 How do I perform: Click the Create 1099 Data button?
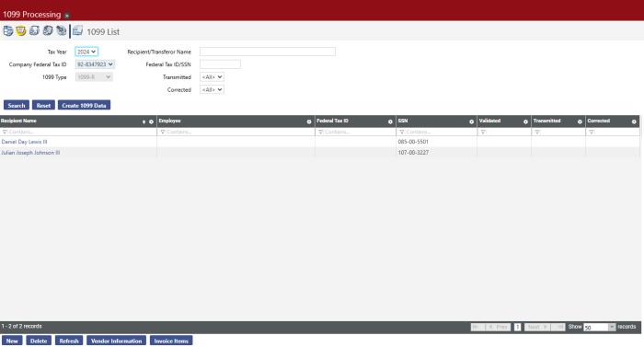(85, 105)
